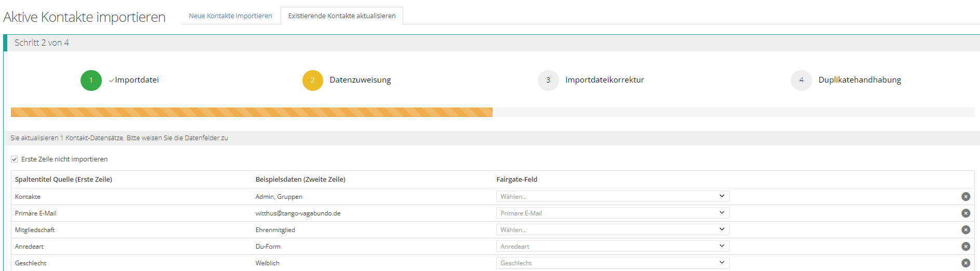980x271 pixels.
Task: Uncheck Erste Zeile nicht importieren
Action: pos(15,159)
